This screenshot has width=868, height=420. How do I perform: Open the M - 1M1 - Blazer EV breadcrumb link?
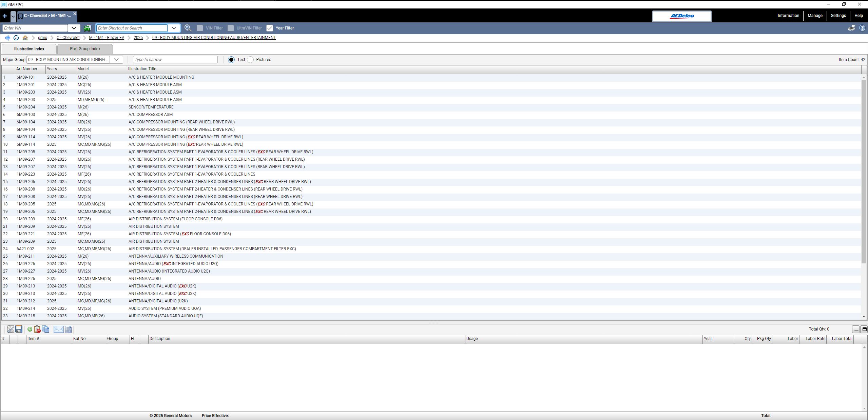[106, 38]
